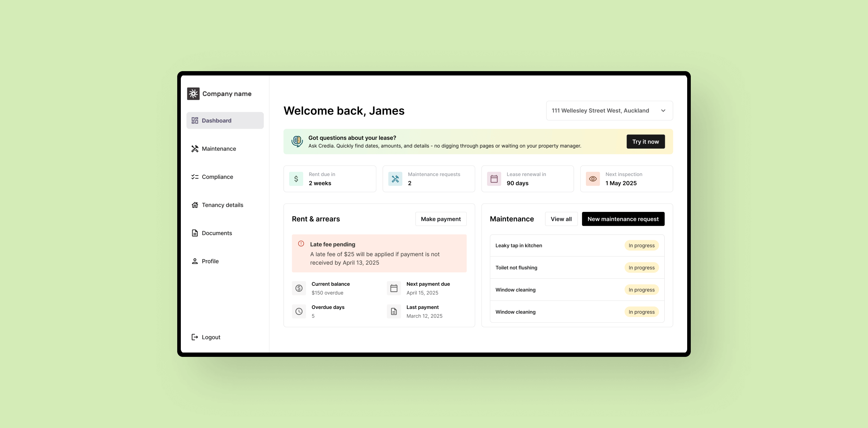Click the maintenance requests tools icon
This screenshot has height=428, width=868.
pyautogui.click(x=395, y=179)
